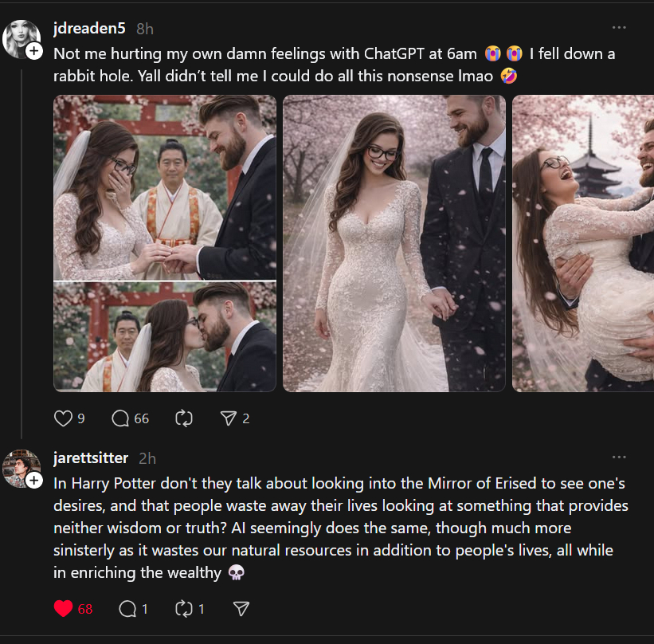
Task: Repost jarettsitter's Mirror of Erised reply
Action: (x=184, y=609)
